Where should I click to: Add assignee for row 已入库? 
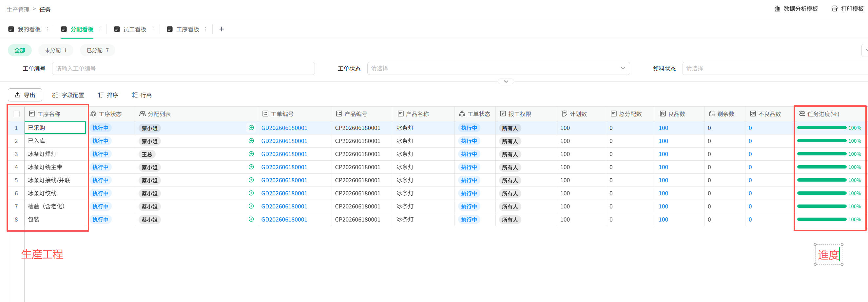[x=251, y=141]
